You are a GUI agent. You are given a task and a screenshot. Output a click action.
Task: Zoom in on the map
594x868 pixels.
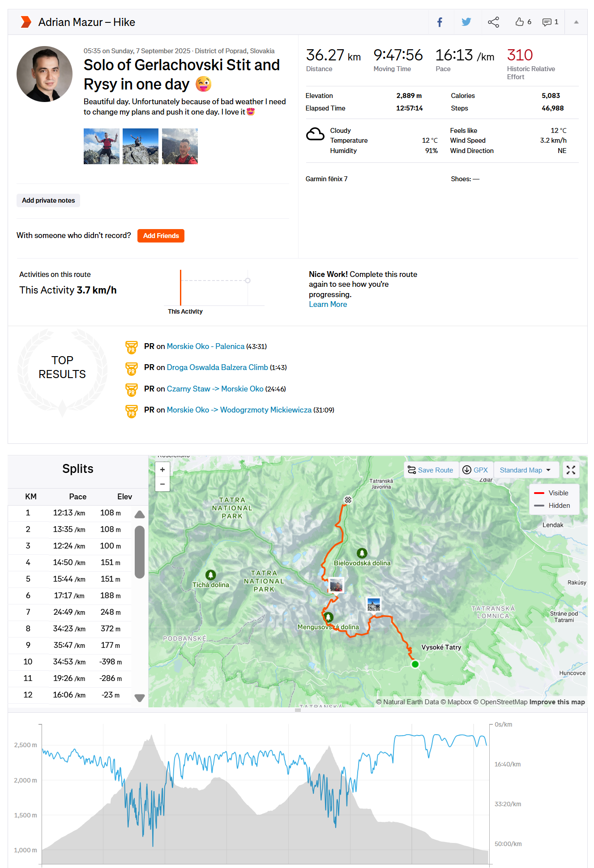coord(162,469)
